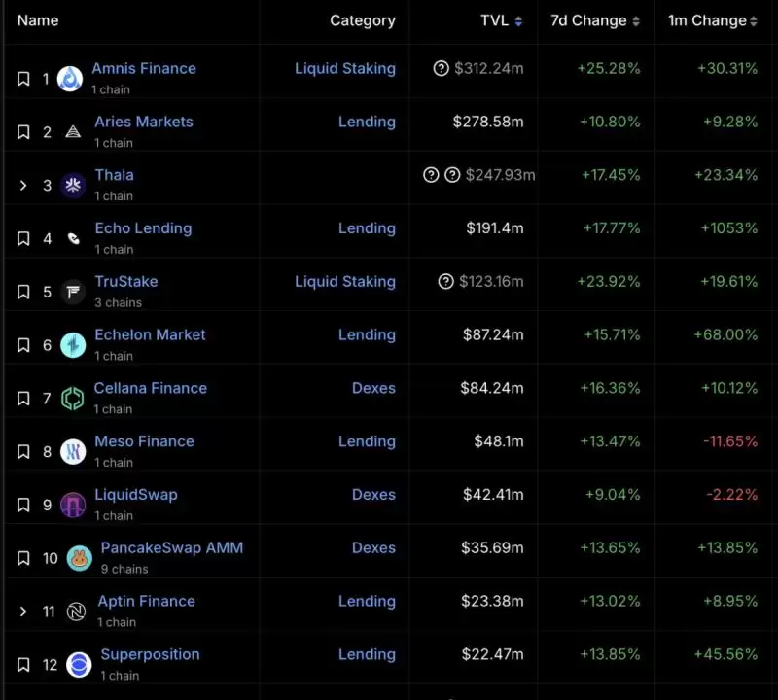Viewport: 778px width, 700px height.
Task: Bookmark the Superposition protocol
Action: [24, 665]
